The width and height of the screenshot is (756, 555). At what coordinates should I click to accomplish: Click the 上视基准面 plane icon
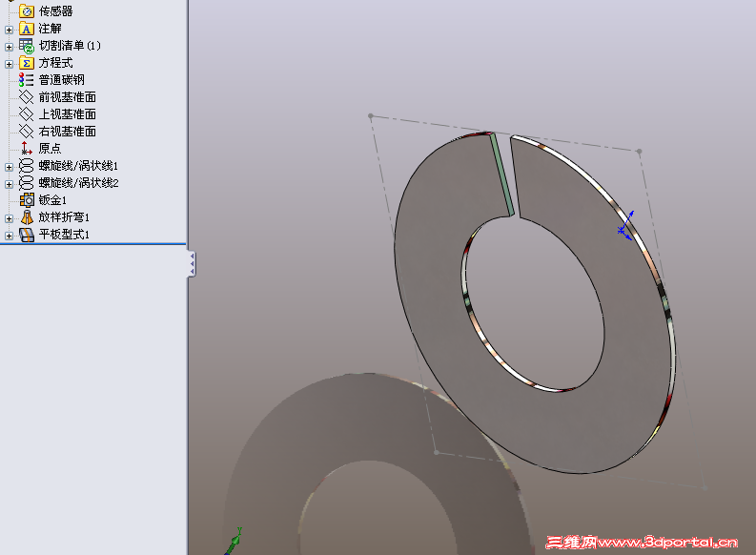coord(27,113)
